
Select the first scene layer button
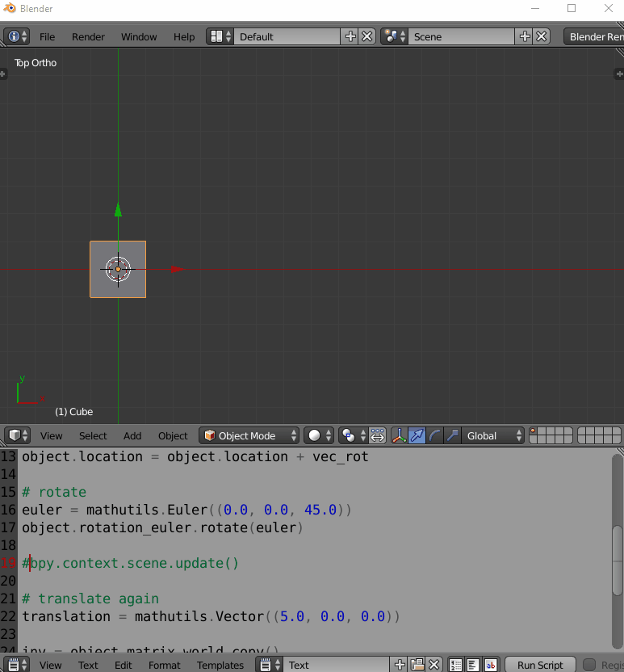click(x=534, y=431)
